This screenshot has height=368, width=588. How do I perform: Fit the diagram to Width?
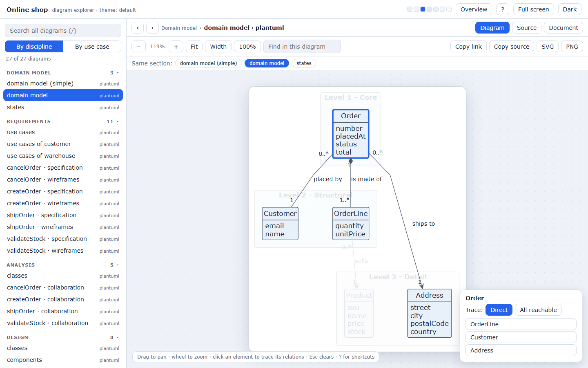[x=218, y=47]
